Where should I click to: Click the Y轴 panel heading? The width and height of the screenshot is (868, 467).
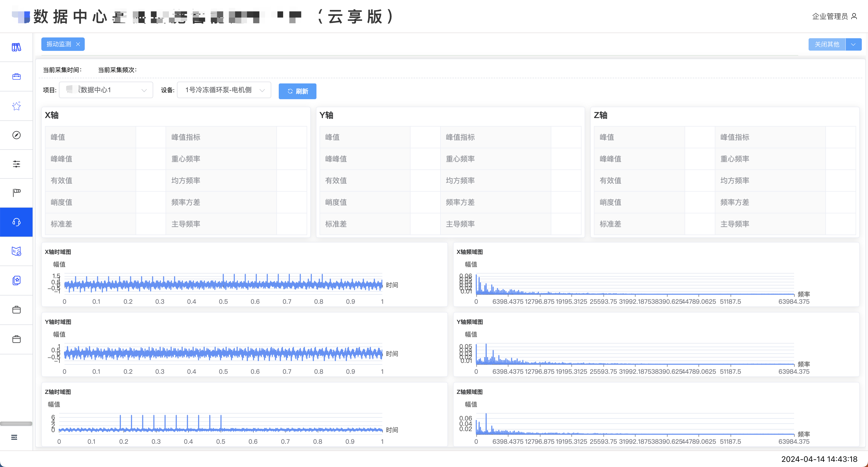point(326,115)
